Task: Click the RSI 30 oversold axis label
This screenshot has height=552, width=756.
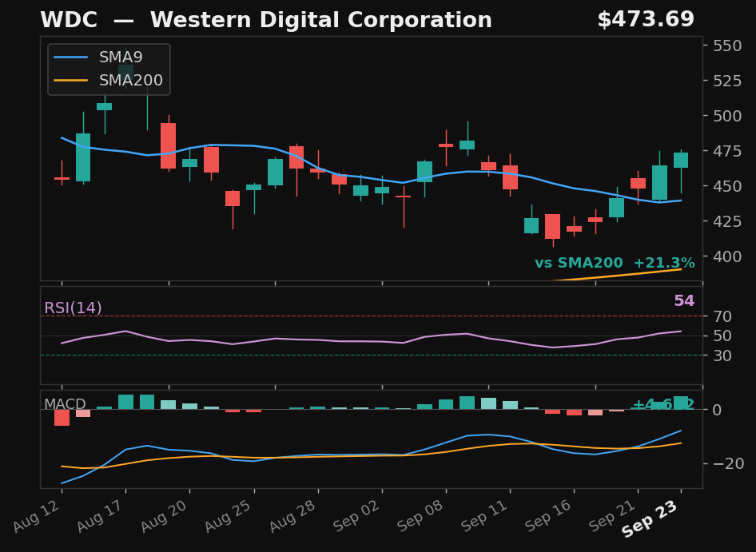Action: [x=722, y=355]
